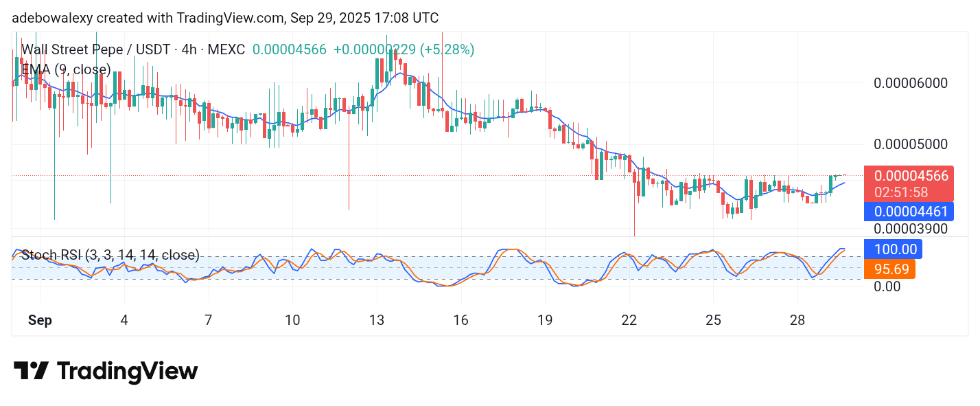980x406 pixels.
Task: Click the green 0.00004566 price in title
Action: coord(289,49)
